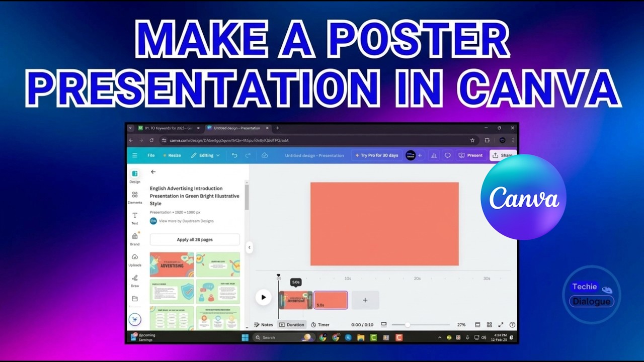Open the Timer tool
This screenshot has width=644, height=362.
[320, 325]
